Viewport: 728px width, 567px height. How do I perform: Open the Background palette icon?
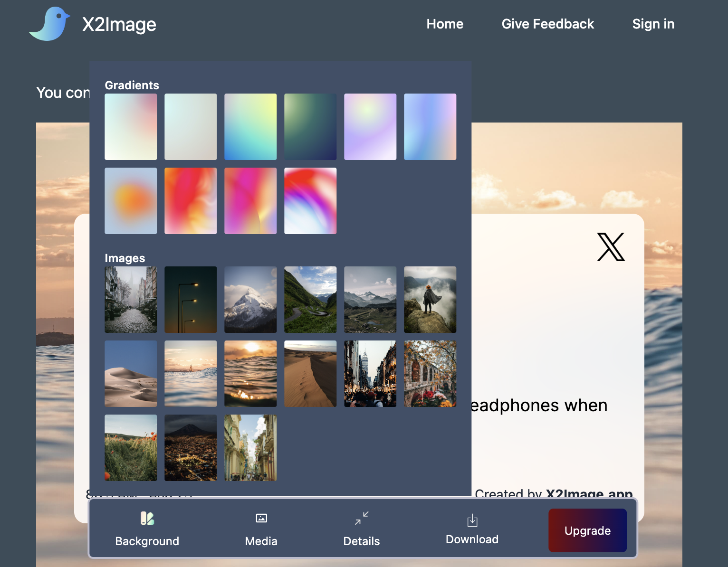click(x=147, y=518)
